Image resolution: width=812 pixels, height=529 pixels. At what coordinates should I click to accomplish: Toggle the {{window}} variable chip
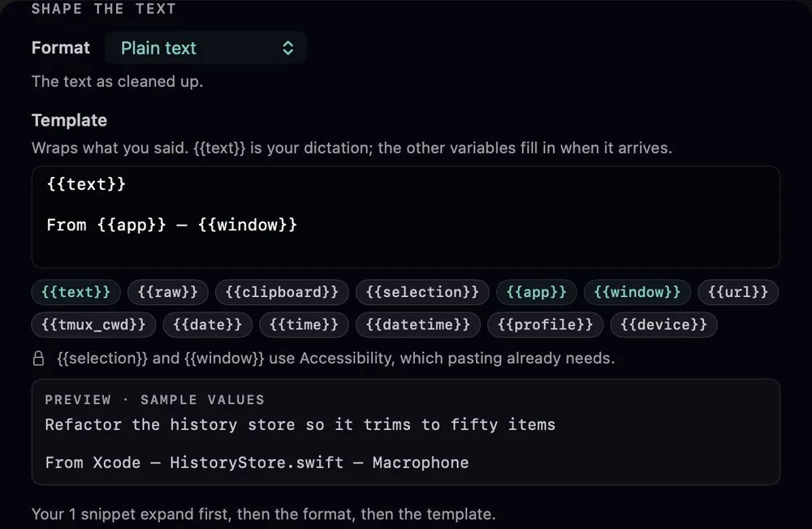[637, 292]
